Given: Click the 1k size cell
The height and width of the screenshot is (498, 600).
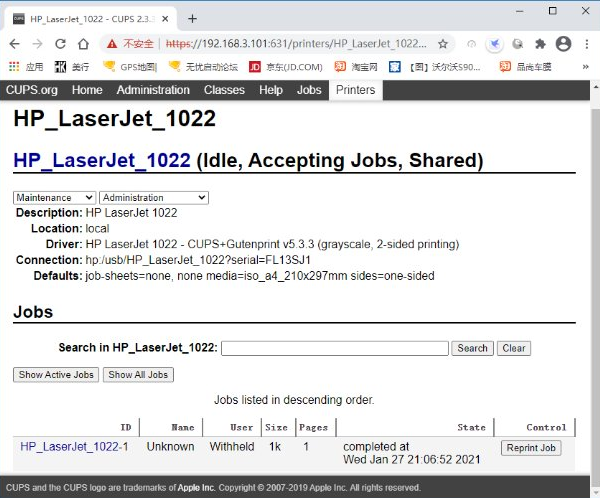Looking at the screenshot, I should [x=275, y=446].
